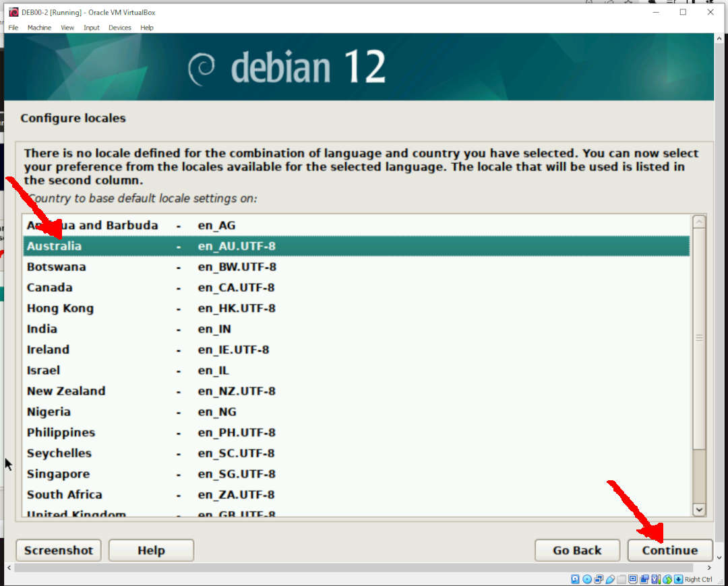Click the en_IE.UTF-8 locale code
Screen dimensions: 728x586
[233, 350]
